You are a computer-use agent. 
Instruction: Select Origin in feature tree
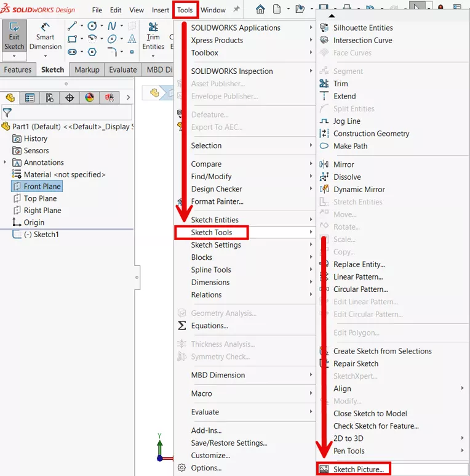pyautogui.click(x=28, y=222)
